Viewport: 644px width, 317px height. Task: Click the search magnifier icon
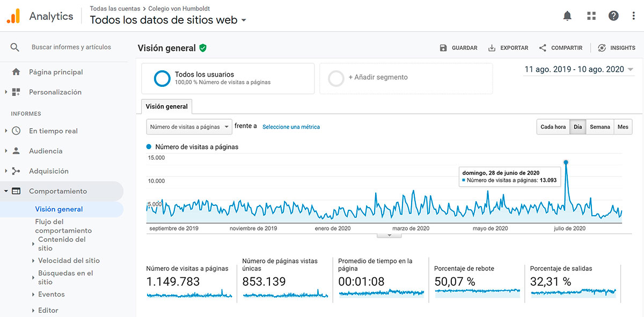click(x=15, y=47)
